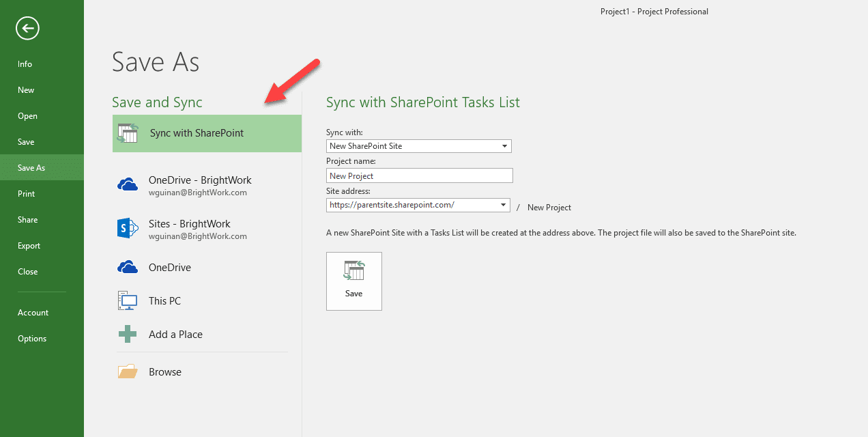Click the Browse folder icon
868x437 pixels.
[128, 371]
